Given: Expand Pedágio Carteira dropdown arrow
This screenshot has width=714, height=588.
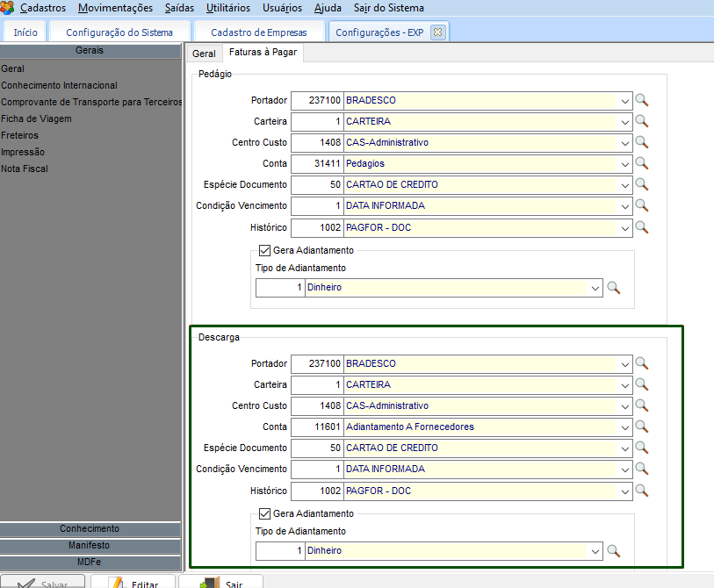Looking at the screenshot, I should point(624,122).
